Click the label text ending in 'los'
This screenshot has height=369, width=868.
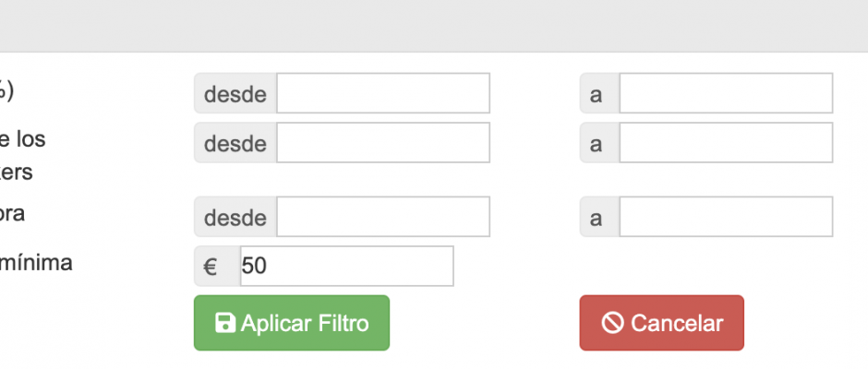tap(22, 138)
